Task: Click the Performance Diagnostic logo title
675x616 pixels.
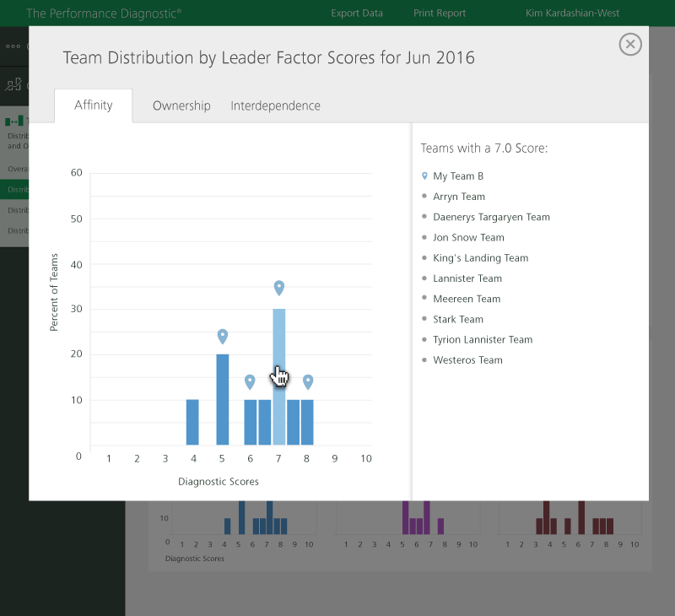Action: tap(103, 14)
